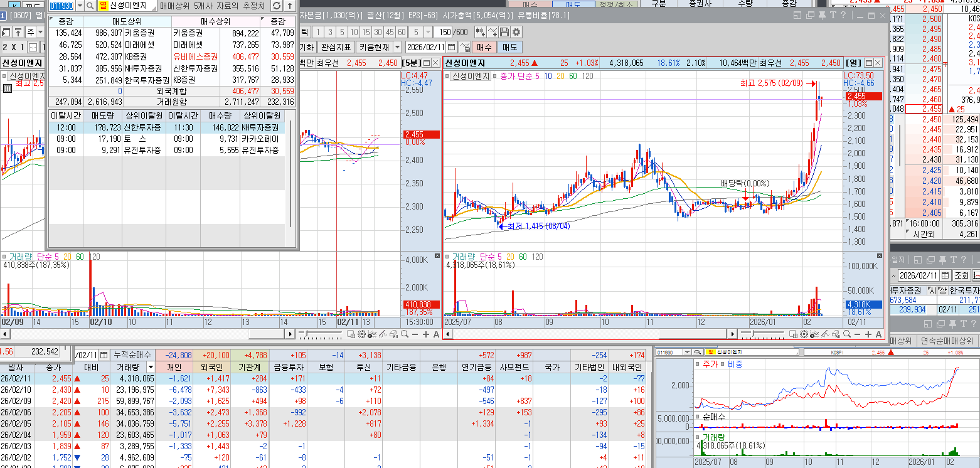Screen dimensions: 980x468
Task: Select the 15 interval button
Action: pyautogui.click(x=367, y=32)
